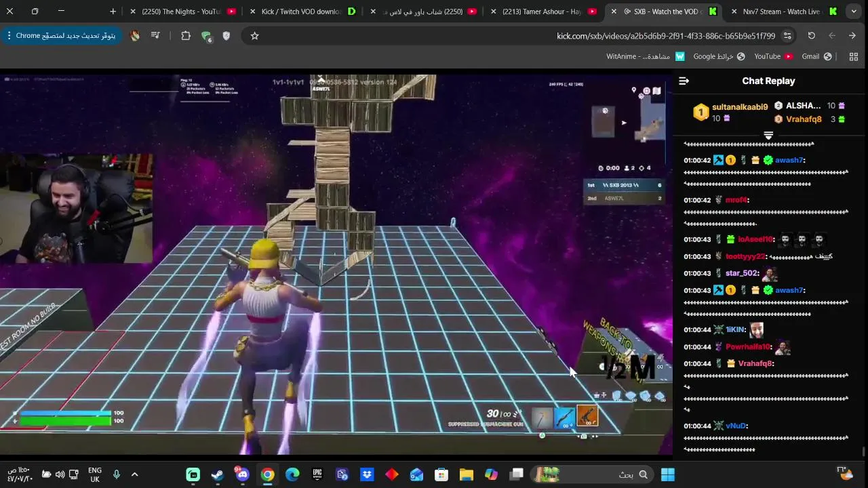Open Discord from the taskbar
This screenshot has height=488, width=868.
click(x=242, y=474)
